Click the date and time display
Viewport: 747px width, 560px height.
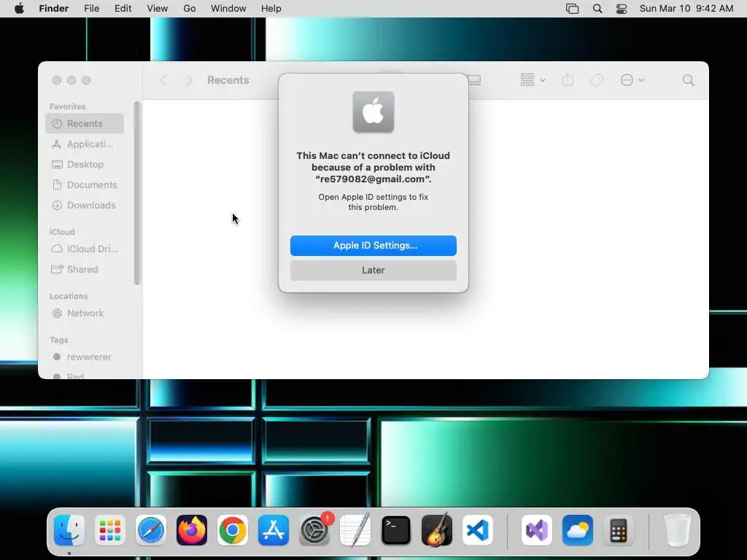[x=686, y=9]
